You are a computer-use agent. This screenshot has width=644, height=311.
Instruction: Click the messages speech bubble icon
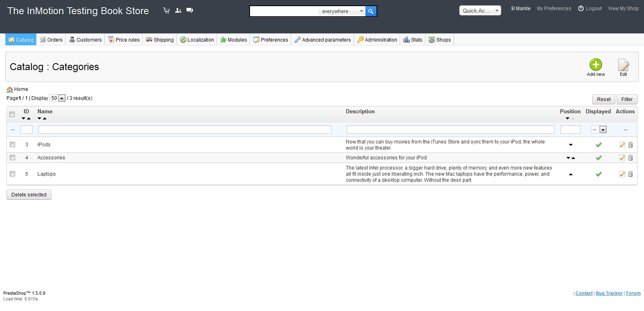(190, 11)
